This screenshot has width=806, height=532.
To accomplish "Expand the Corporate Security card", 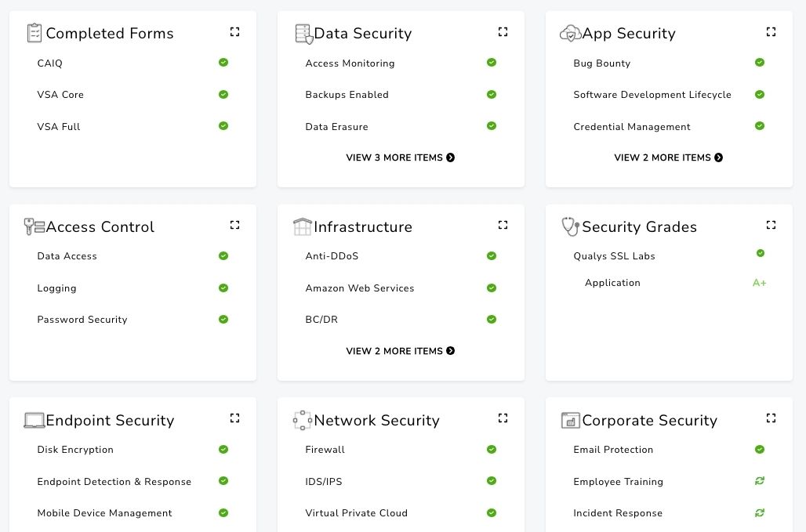I will click(771, 418).
